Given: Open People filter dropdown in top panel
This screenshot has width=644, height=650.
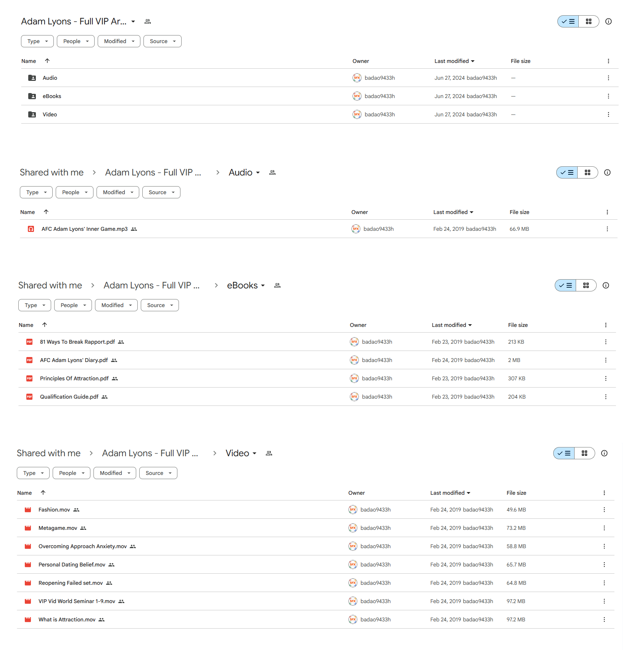Looking at the screenshot, I should (76, 41).
